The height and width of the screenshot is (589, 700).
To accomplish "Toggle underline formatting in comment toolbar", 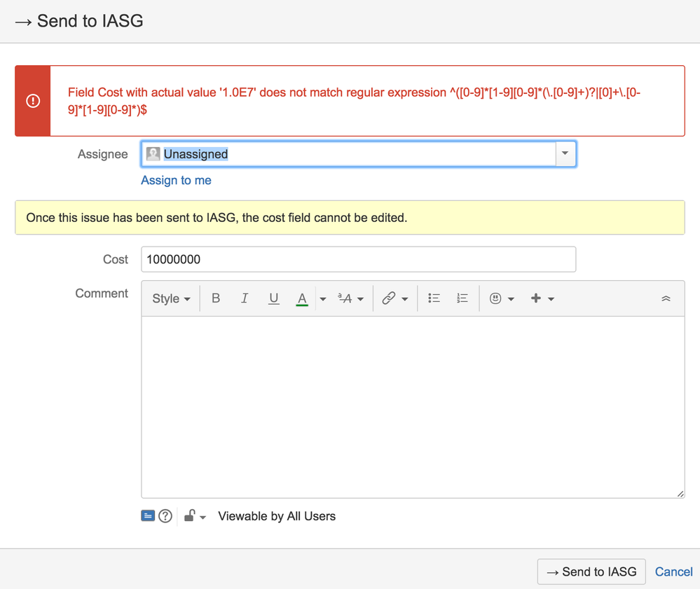I will pos(274,298).
